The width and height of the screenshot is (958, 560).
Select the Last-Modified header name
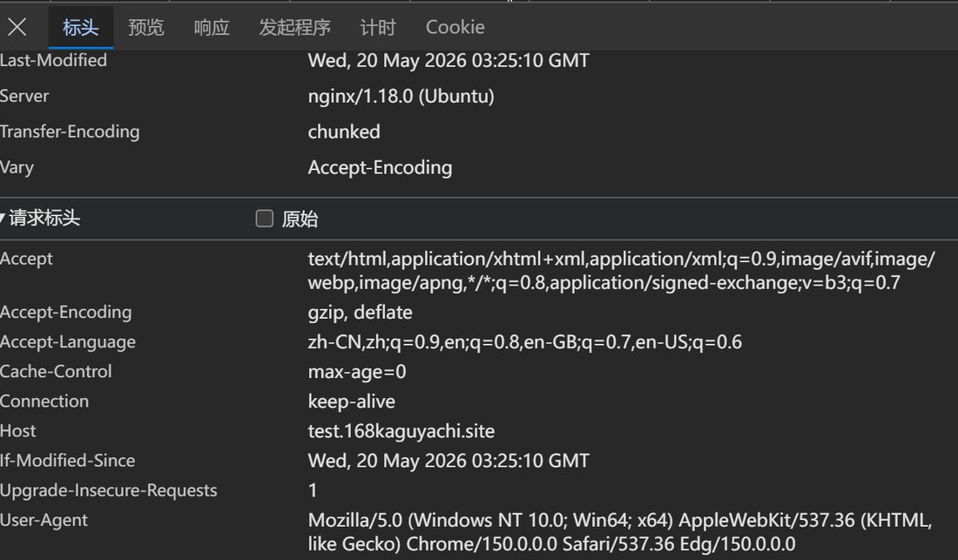[53, 60]
